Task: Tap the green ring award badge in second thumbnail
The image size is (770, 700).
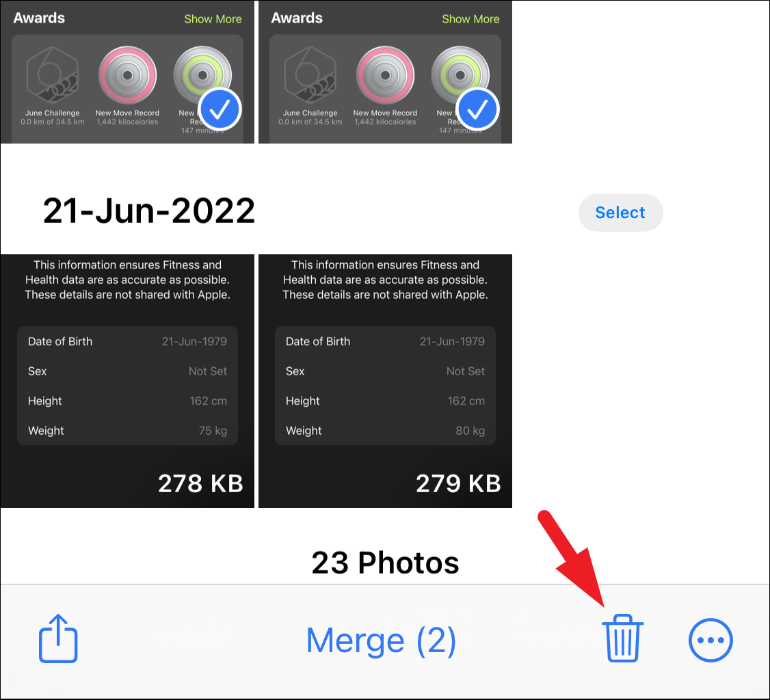Action: pyautogui.click(x=460, y=75)
